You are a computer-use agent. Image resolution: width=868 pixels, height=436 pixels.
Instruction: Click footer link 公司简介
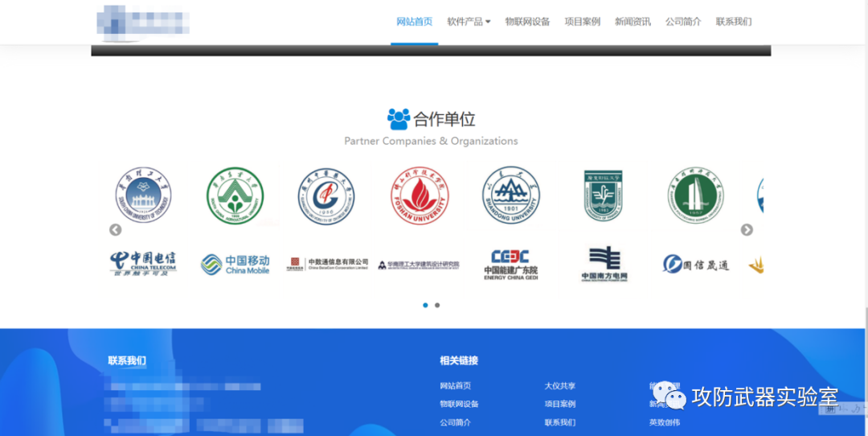[456, 422]
